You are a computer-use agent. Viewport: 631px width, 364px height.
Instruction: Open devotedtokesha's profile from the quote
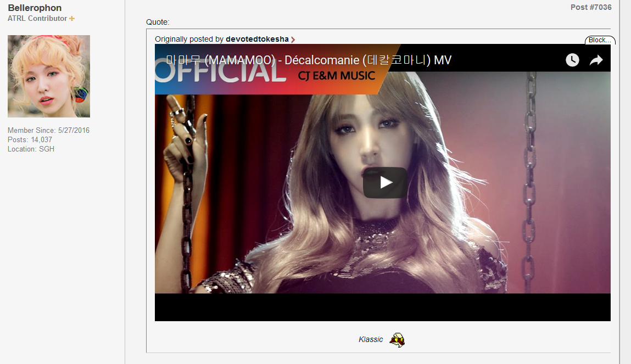point(257,39)
